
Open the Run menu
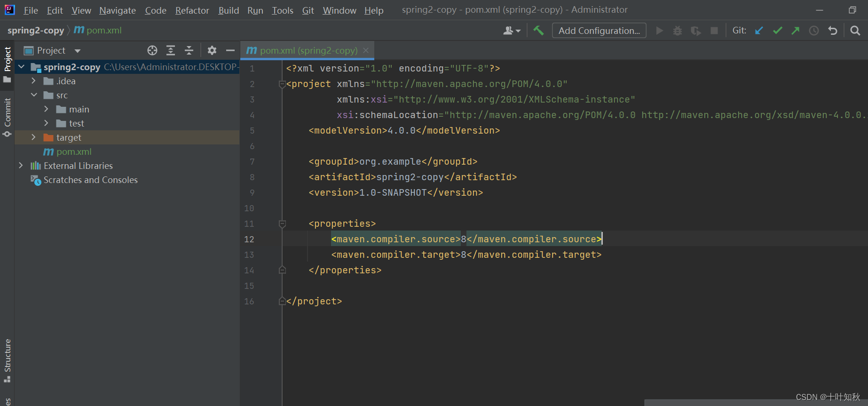click(255, 10)
